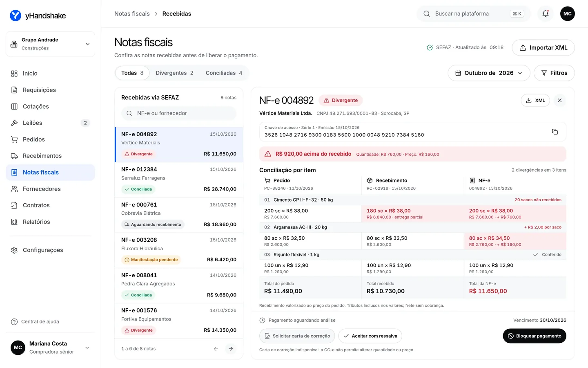Image resolution: width=588 pixels, height=368 pixels.
Task: Download the XML of NF-e 004892
Action: [x=535, y=101]
